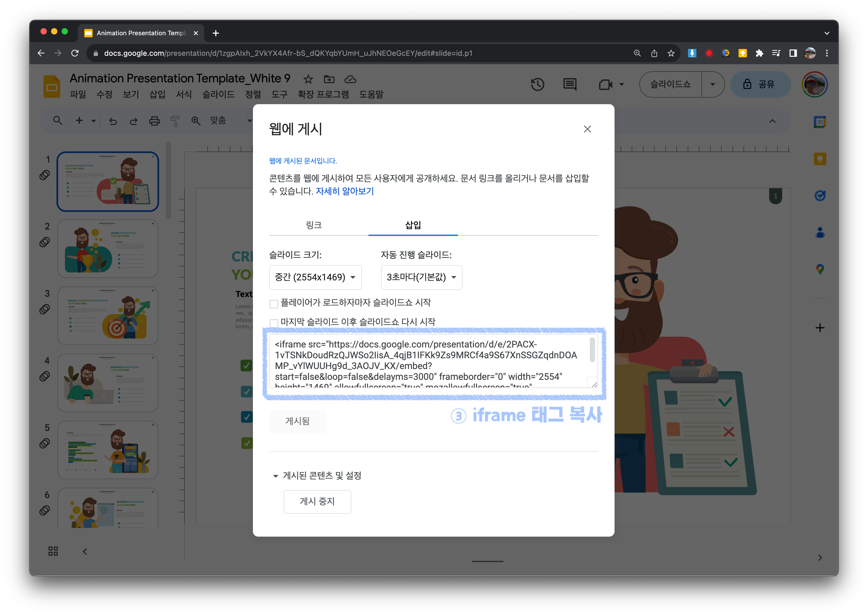The width and height of the screenshot is (868, 615).
Task: Open Google Calendar side panel icon
Action: (x=820, y=122)
